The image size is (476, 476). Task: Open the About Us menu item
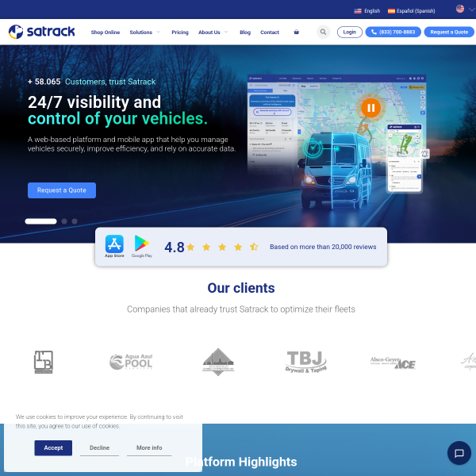click(x=209, y=33)
